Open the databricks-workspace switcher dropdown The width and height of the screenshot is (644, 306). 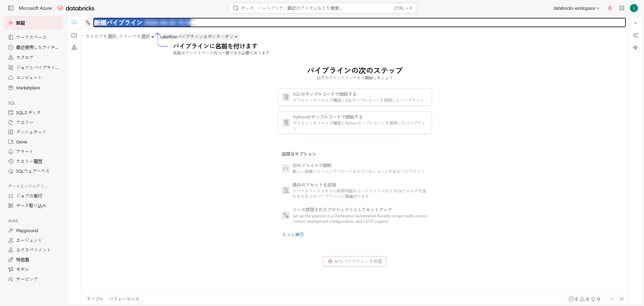click(576, 8)
